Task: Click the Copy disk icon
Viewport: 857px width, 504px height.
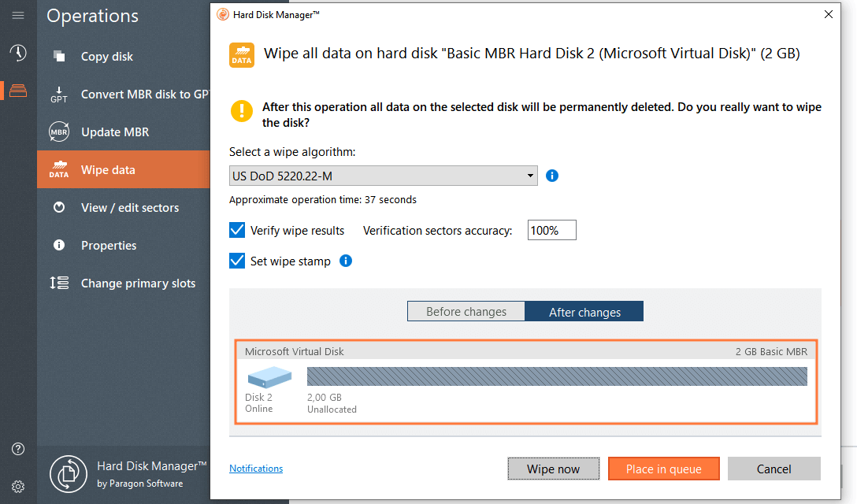Action: tap(59, 56)
